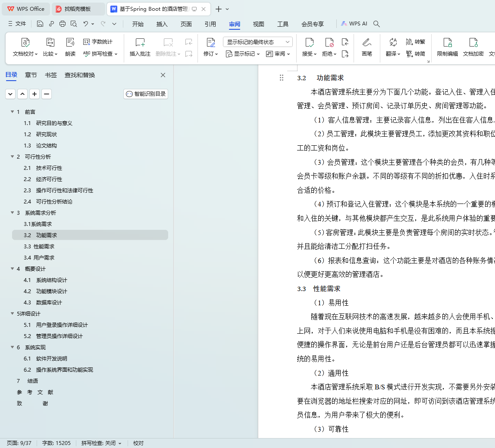
Task: Convert text with 简转繁
Action: (415, 42)
